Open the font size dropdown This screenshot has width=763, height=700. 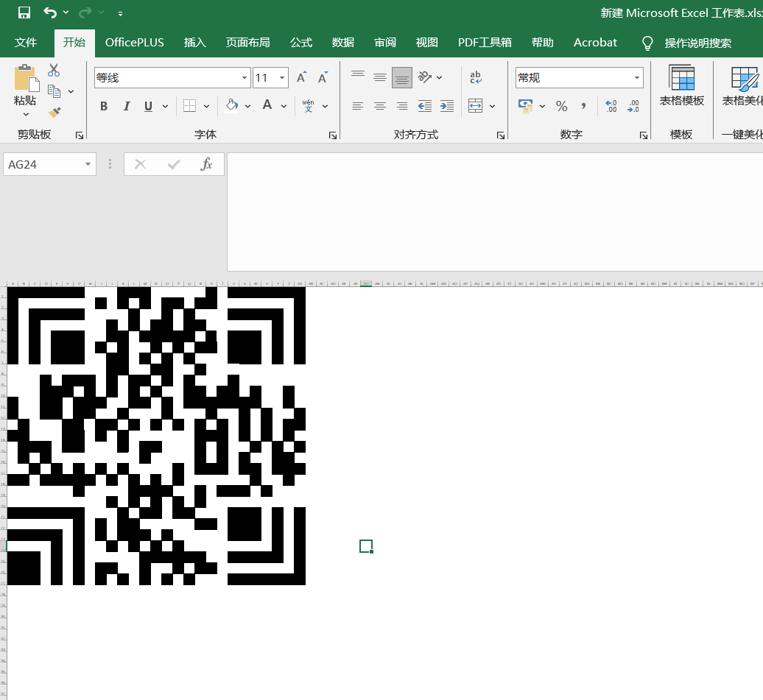(x=282, y=78)
